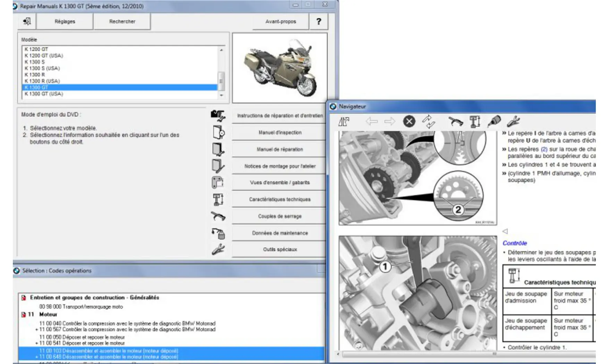The width and height of the screenshot is (609, 364).
Task: Click model list scroll down arrow
Action: pos(221,95)
